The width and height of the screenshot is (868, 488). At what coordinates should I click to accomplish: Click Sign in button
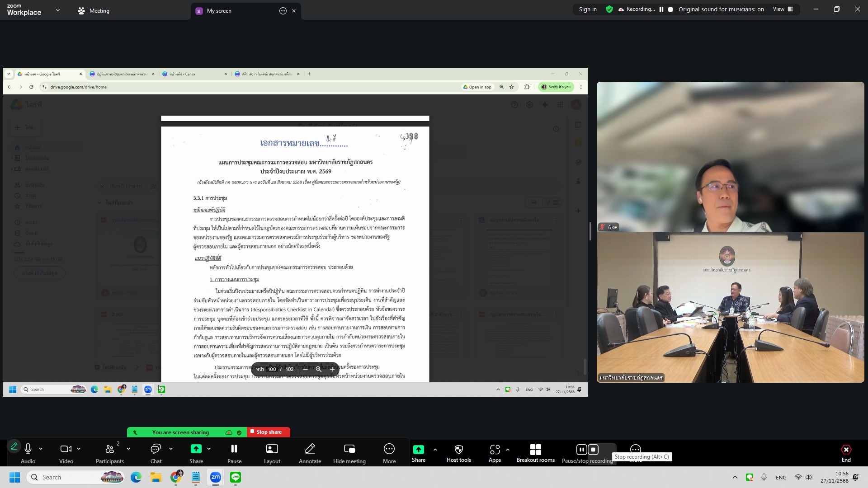tap(587, 9)
